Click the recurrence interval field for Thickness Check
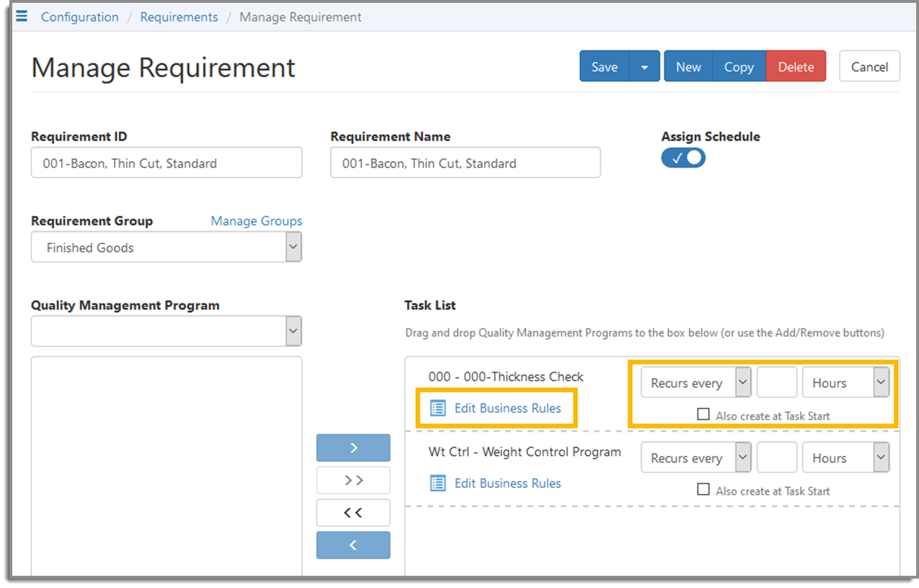 [x=777, y=382]
